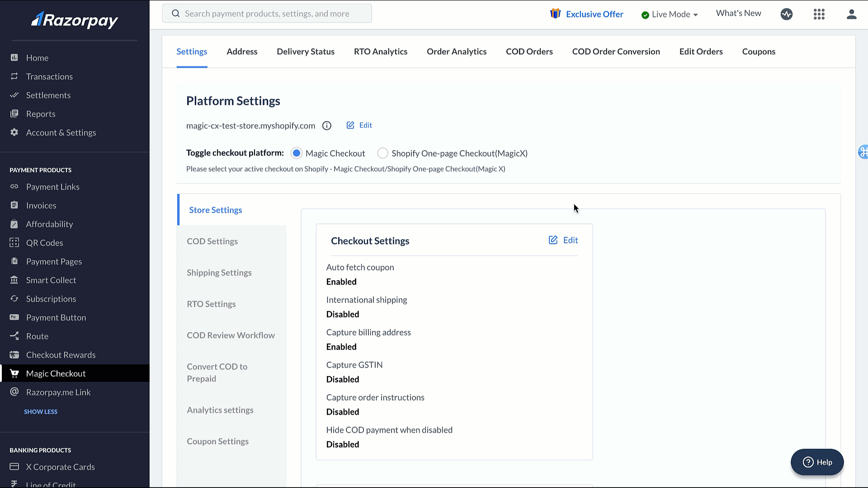Open Transactions section in sidebar
Viewport: 868px width, 488px height.
[x=49, y=76]
